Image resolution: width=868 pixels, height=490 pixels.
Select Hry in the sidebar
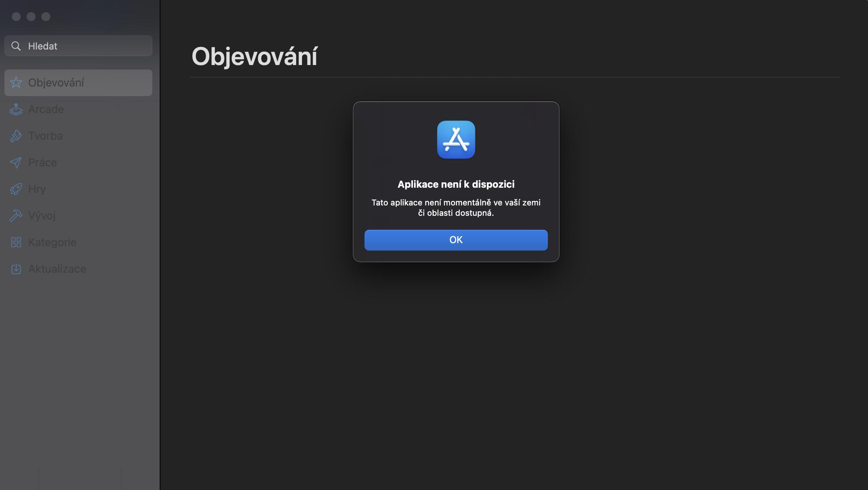tap(78, 189)
